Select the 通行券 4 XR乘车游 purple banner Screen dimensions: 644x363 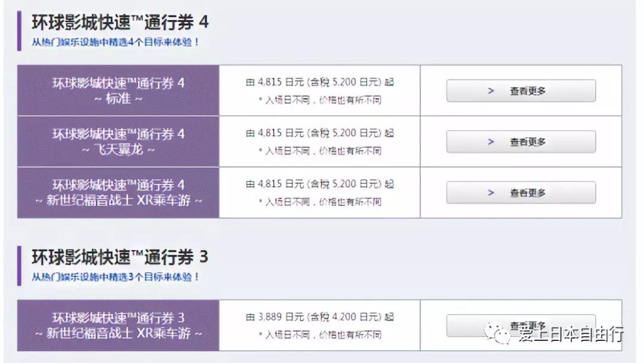pos(117,193)
